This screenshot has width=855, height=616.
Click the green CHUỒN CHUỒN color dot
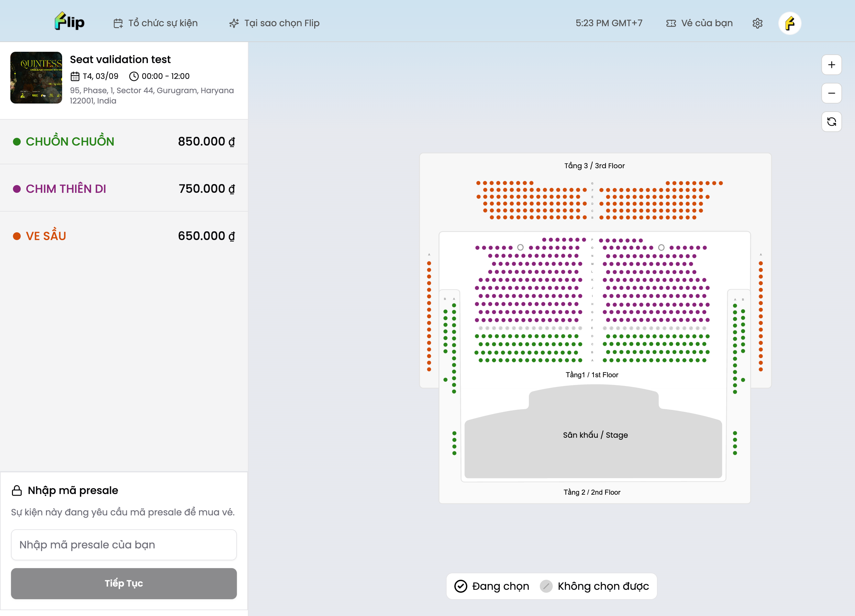click(17, 142)
